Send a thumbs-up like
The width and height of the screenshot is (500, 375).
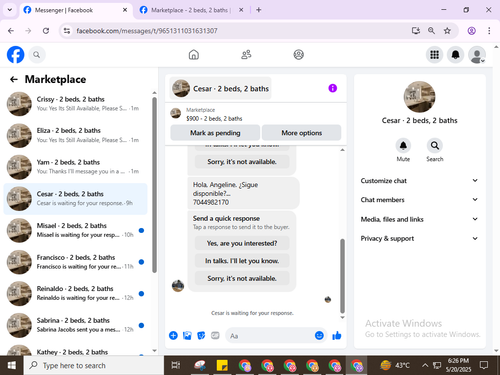[337, 335]
